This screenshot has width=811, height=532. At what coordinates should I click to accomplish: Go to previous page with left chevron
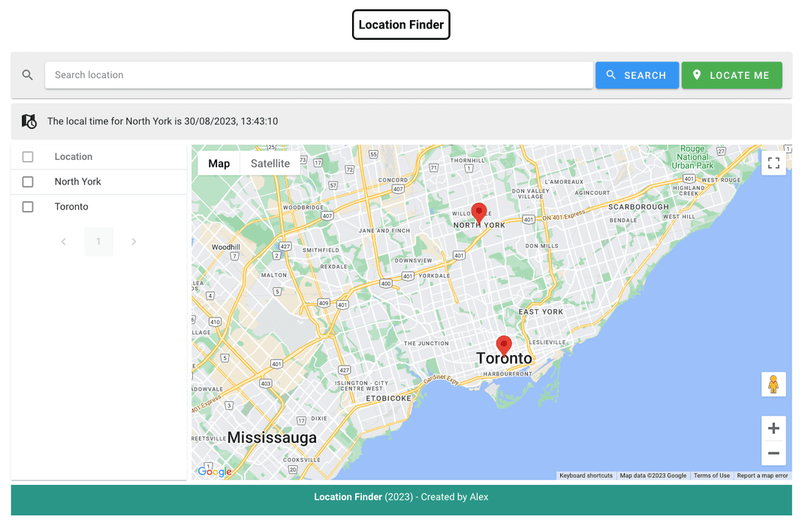pyautogui.click(x=64, y=242)
